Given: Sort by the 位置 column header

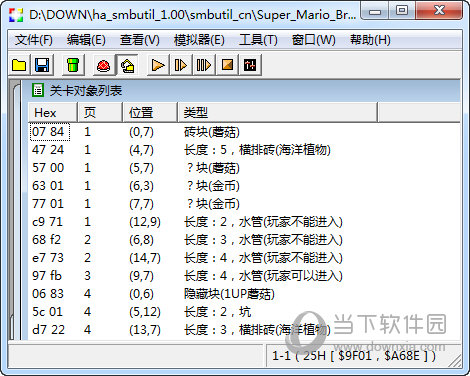Looking at the screenshot, I should (x=150, y=113).
